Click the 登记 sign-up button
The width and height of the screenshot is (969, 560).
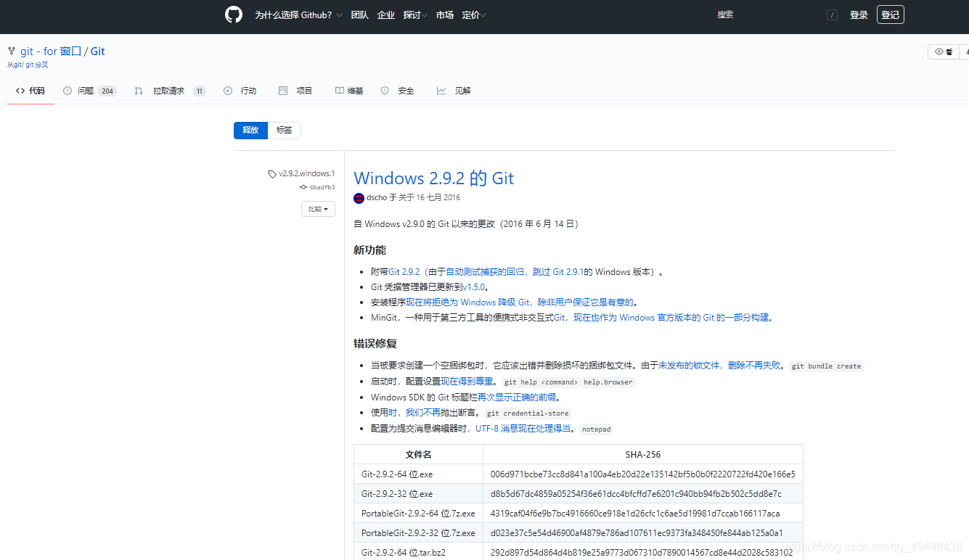point(890,15)
